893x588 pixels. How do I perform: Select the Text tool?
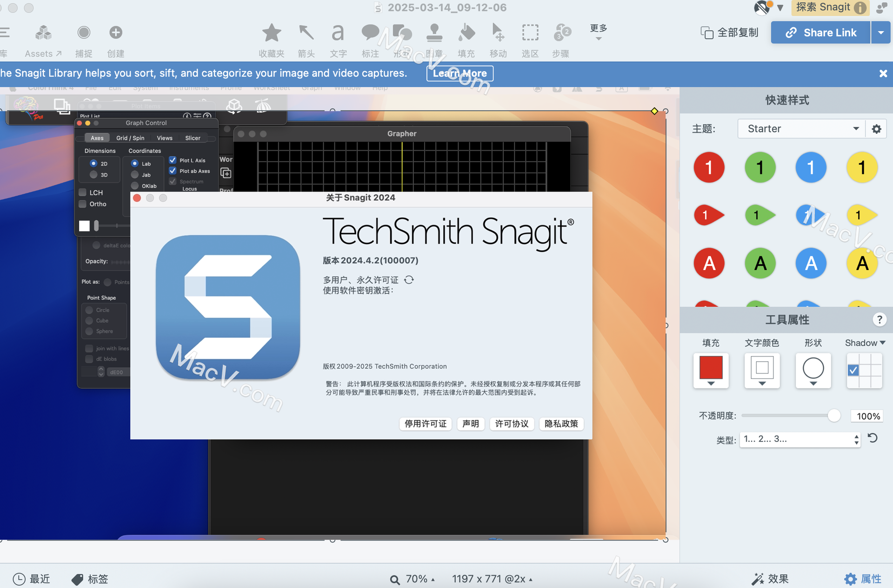pos(338,33)
